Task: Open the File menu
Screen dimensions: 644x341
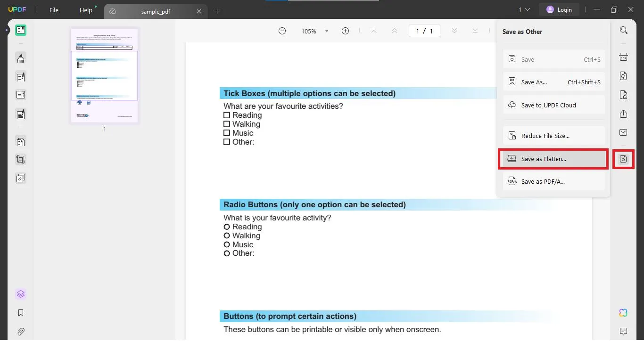Action: [x=54, y=10]
